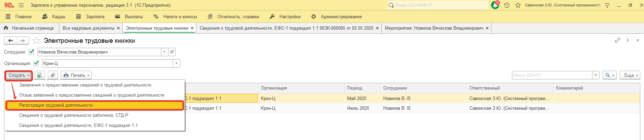The width and height of the screenshot is (644, 140).
Task: Click the Создать button
Action: pyautogui.click(x=19, y=75)
